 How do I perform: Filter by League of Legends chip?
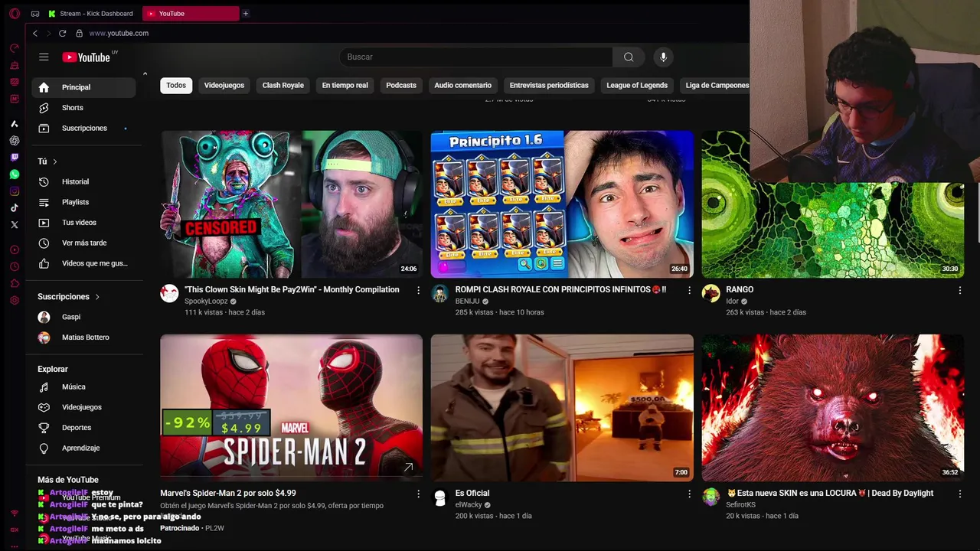(x=637, y=85)
